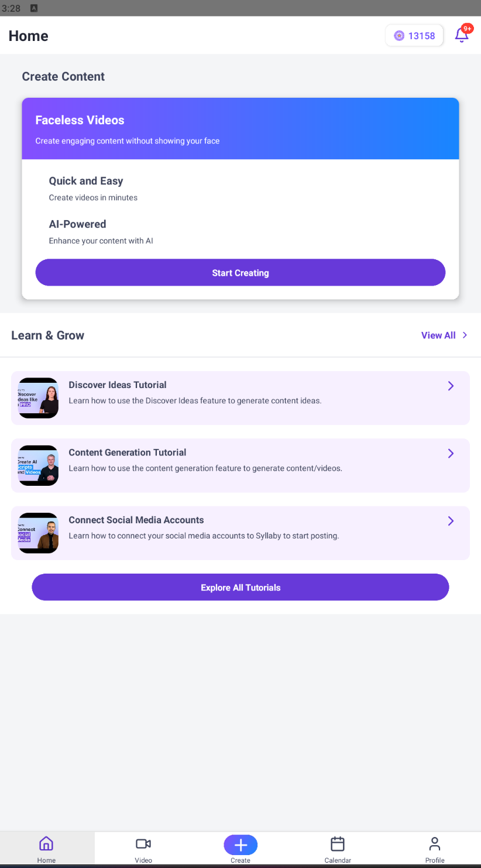The width and height of the screenshot is (481, 868).
Task: Tap the coin balance icon next to 13158
Action: (398, 36)
